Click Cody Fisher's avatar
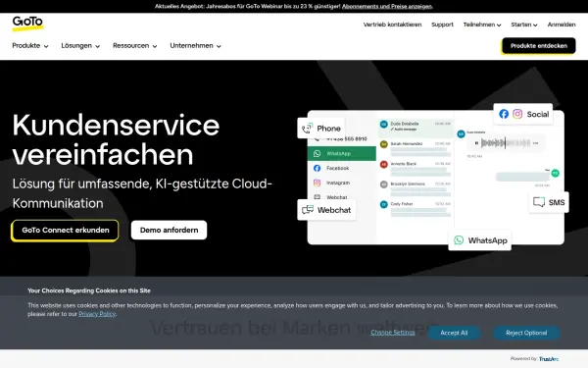 [x=383, y=205]
